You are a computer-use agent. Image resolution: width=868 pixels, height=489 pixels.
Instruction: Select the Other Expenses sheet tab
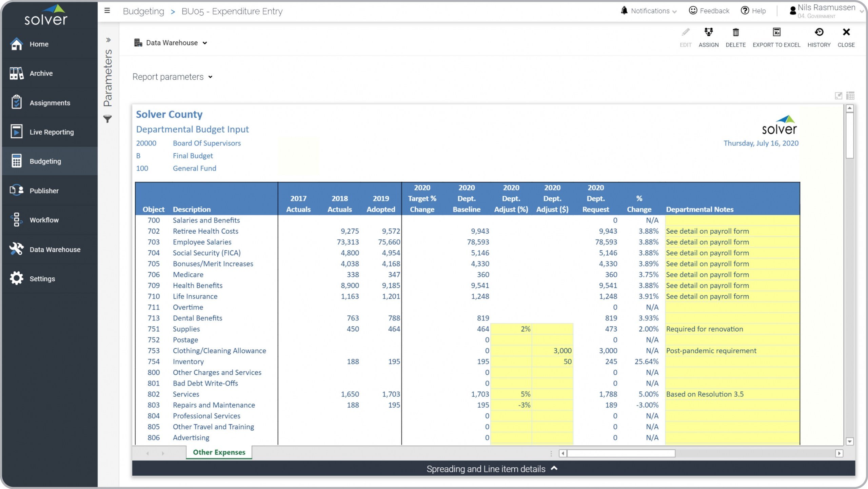tap(219, 452)
